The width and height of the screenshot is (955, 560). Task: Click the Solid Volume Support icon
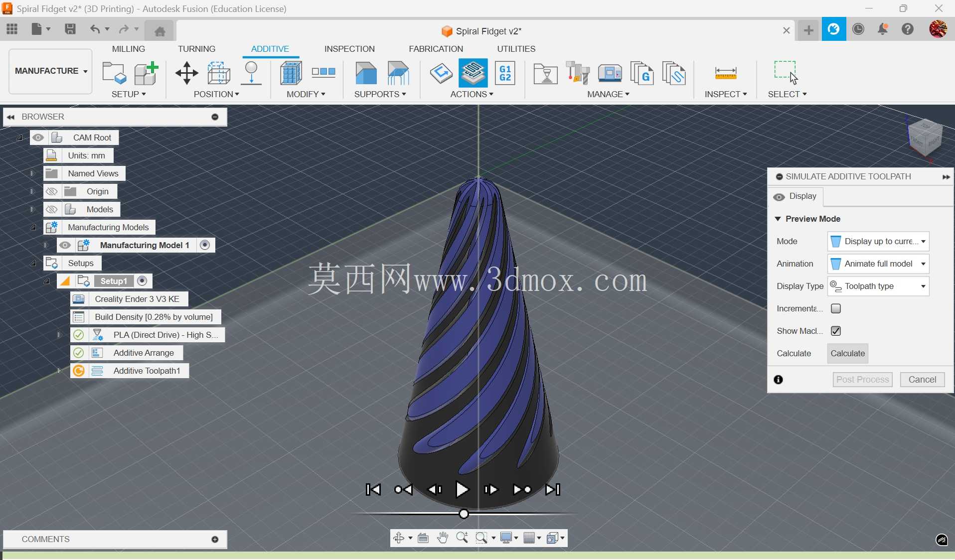pyautogui.click(x=366, y=73)
